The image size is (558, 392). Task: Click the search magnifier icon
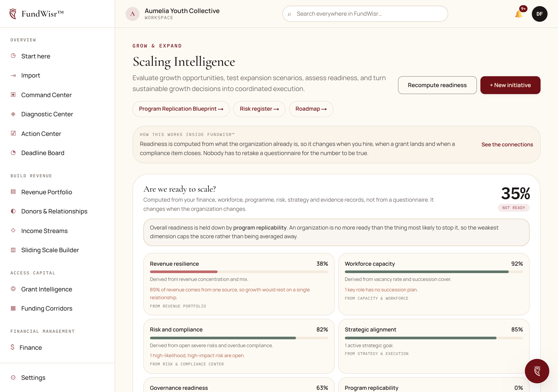[x=289, y=14]
